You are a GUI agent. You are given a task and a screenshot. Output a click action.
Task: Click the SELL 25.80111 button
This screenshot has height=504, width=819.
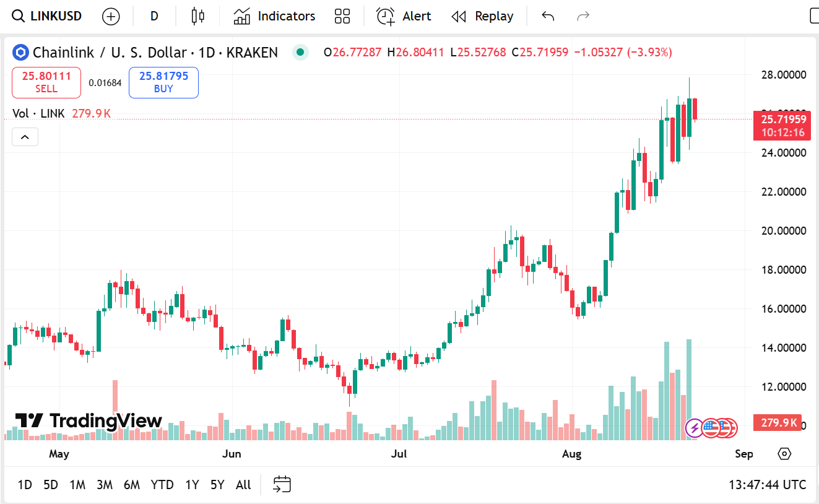click(46, 82)
